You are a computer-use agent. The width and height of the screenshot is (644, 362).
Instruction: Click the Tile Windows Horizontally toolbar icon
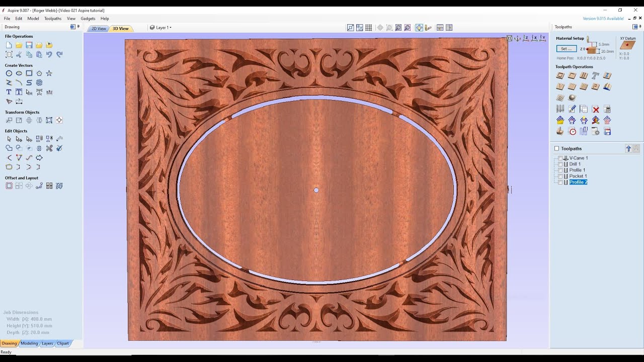[x=440, y=28]
